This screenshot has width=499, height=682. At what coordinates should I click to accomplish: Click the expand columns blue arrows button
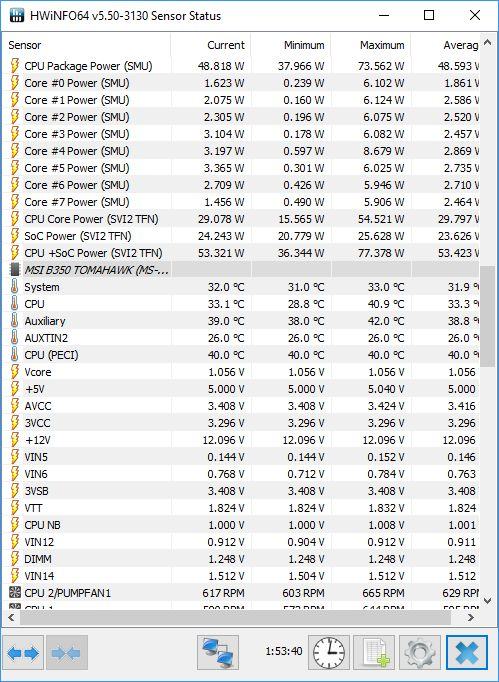pos(23,652)
